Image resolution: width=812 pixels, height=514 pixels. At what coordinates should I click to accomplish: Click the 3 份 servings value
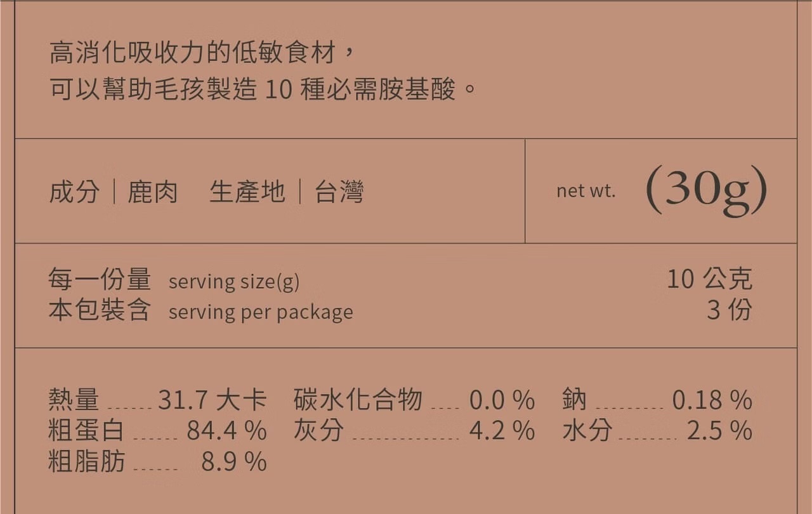click(729, 310)
